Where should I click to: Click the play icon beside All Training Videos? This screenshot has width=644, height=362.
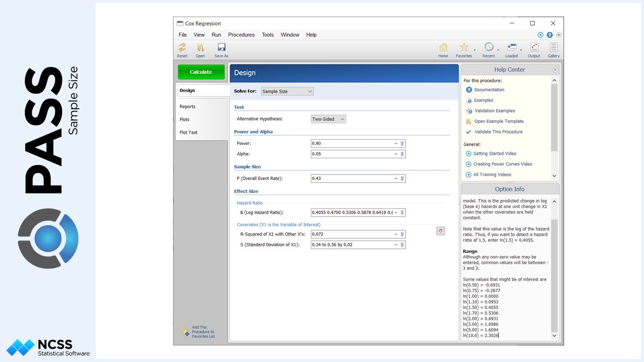468,175
